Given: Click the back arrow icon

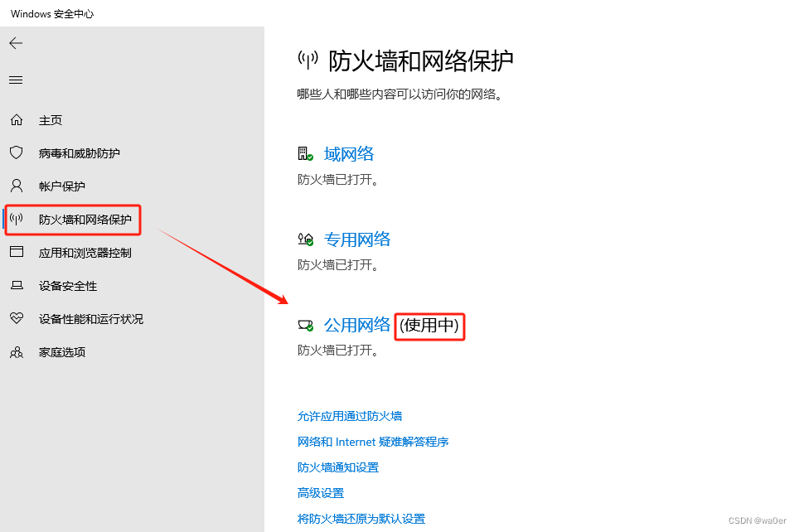Looking at the screenshot, I should coord(16,43).
